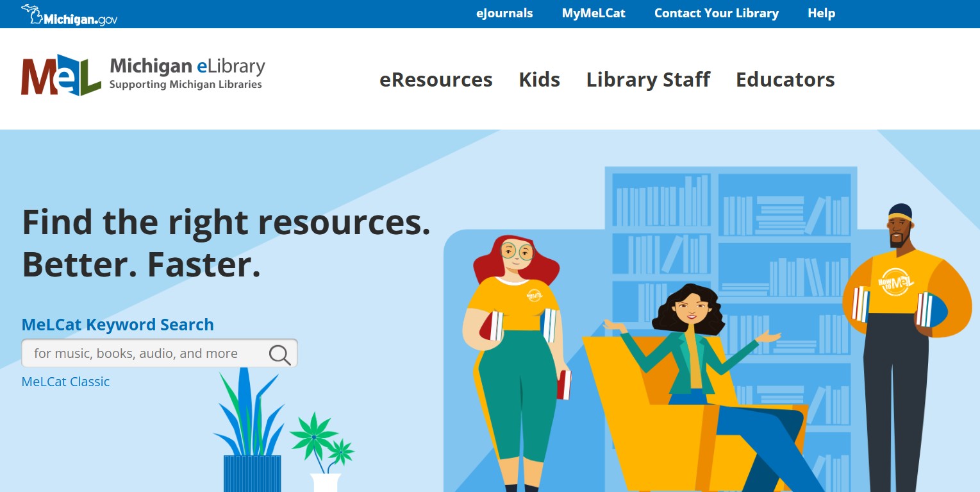
Task: Open the Library Staff menu
Action: coord(648,80)
